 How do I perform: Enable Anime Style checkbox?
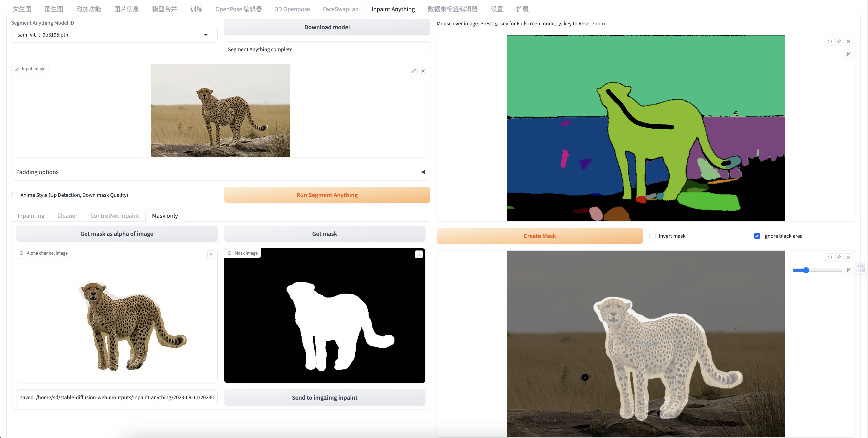click(14, 195)
